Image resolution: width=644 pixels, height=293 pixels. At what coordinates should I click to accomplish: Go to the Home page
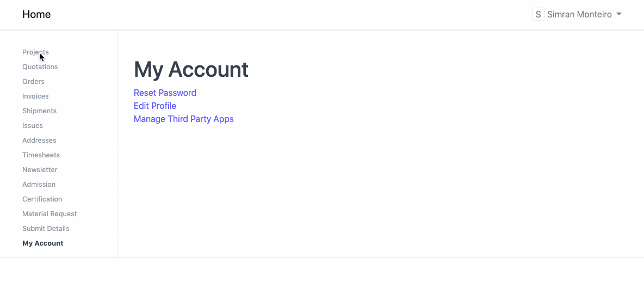point(36,15)
